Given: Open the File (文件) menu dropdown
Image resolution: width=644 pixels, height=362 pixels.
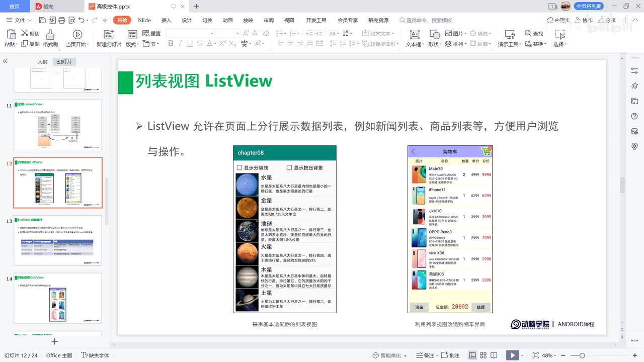Looking at the screenshot, I should [x=19, y=20].
